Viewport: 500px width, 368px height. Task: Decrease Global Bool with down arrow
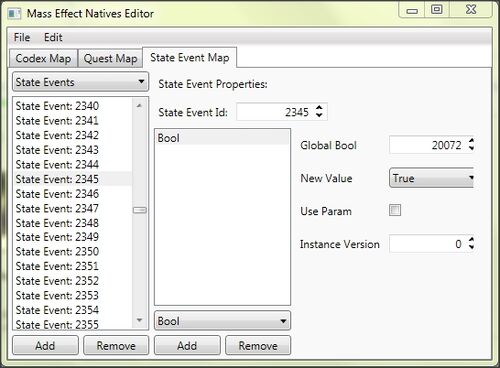471,149
